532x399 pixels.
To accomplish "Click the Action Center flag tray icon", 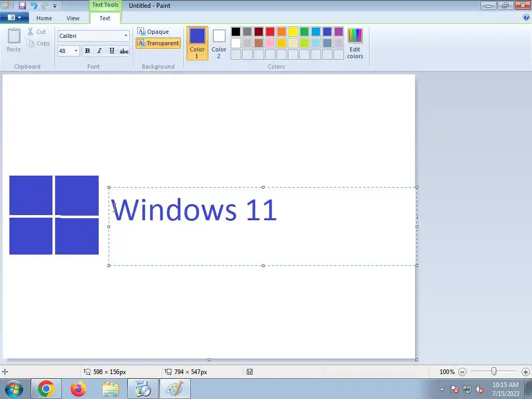I will pyautogui.click(x=455, y=390).
